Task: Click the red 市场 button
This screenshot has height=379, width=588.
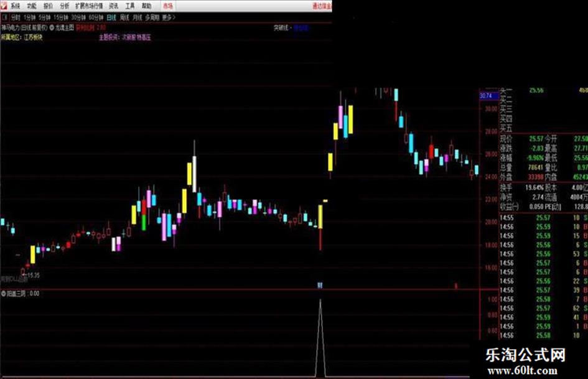Action: (x=168, y=6)
